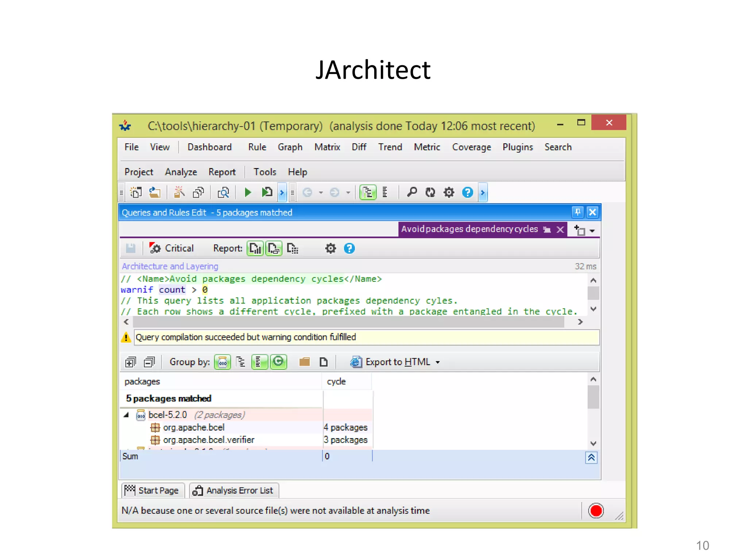Click the magic wand folder toolbar icon
747x560 pixels.
[x=179, y=192]
